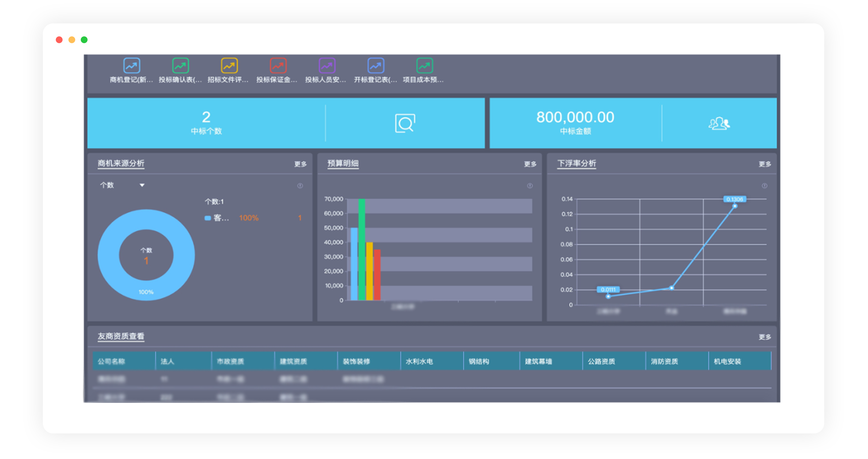868x459 pixels.
Task: Click 更多 link in 下浮率分析
Action: [x=764, y=164]
